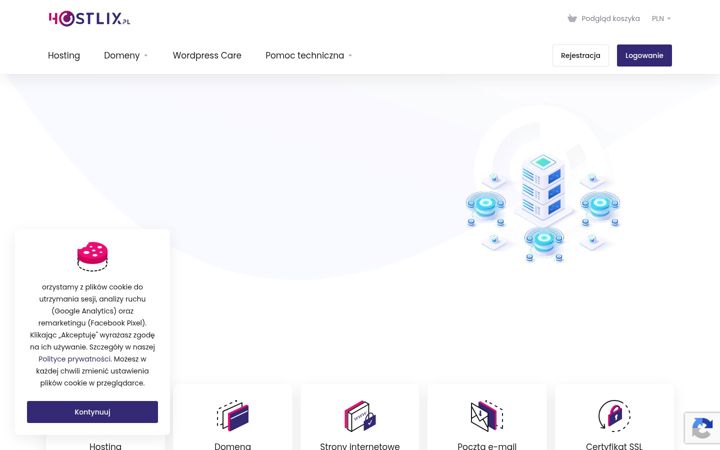Open the PLN currency dropdown
Screen dimensions: 720x450
(661, 18)
